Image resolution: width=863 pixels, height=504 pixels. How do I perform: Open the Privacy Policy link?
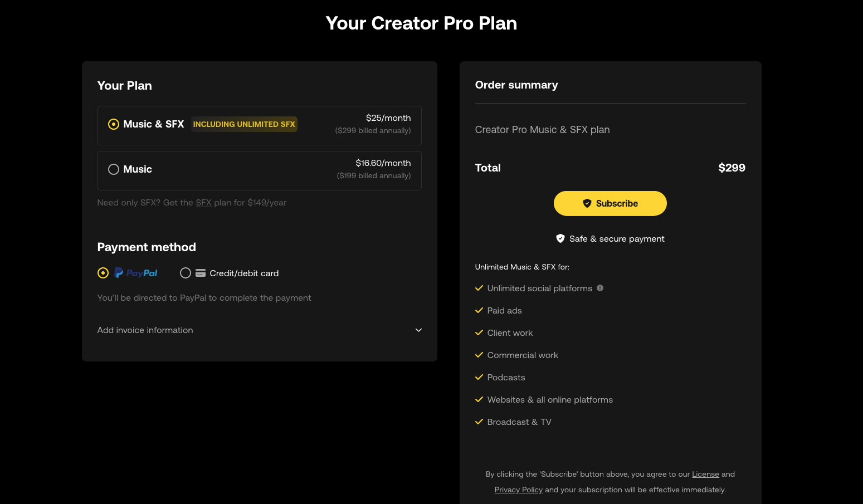pyautogui.click(x=519, y=490)
